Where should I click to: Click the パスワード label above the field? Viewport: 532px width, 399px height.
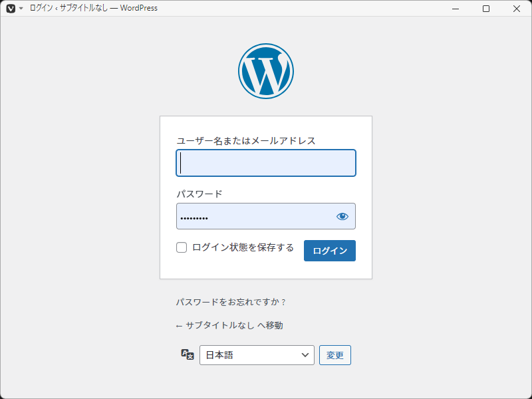199,194
